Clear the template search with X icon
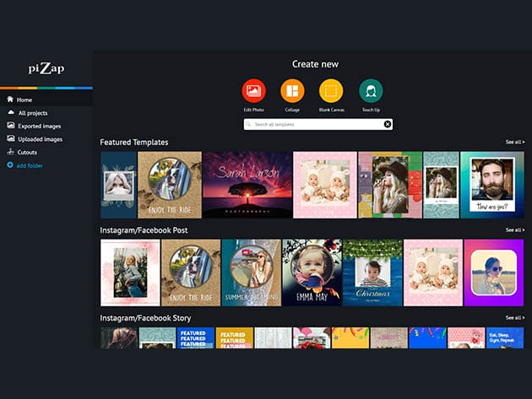This screenshot has height=399, width=532. (388, 124)
